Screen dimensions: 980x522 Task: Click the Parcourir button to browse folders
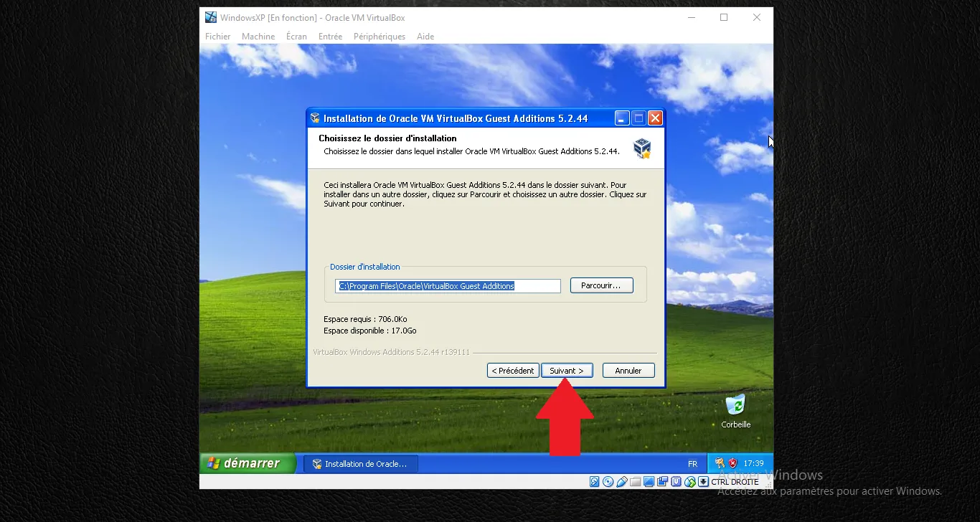tap(601, 285)
